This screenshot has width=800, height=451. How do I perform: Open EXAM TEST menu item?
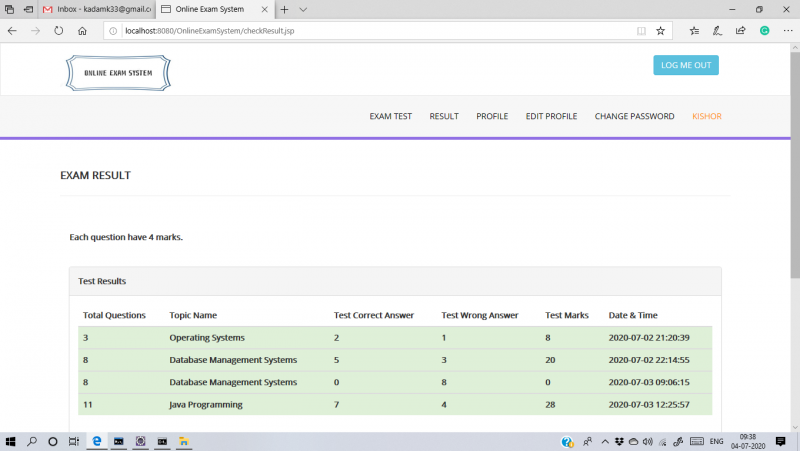[x=390, y=116]
